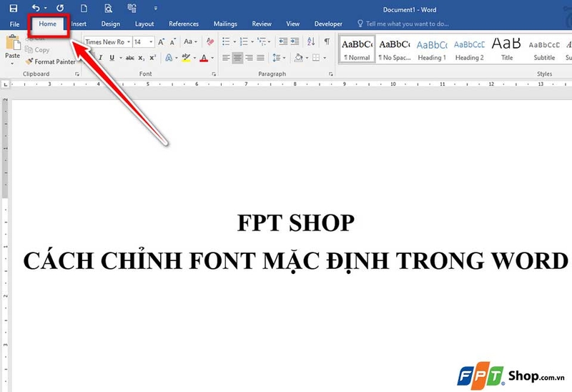Open the font size 14 dropdown

(x=151, y=42)
